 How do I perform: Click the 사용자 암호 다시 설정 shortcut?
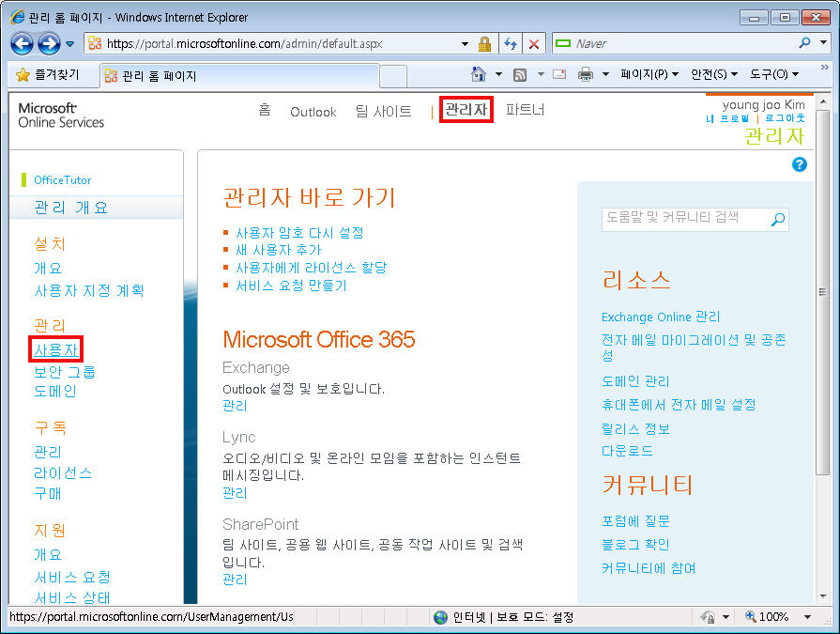tap(300, 233)
